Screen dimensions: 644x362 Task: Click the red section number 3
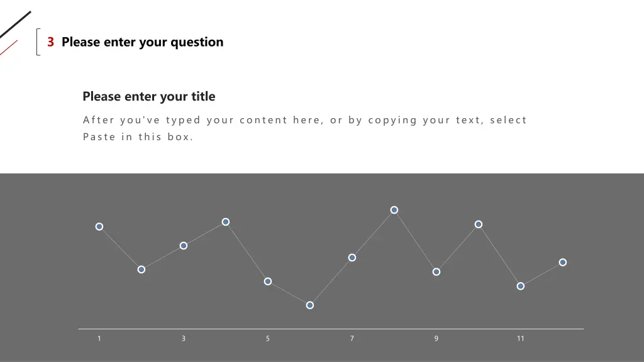[x=50, y=42]
